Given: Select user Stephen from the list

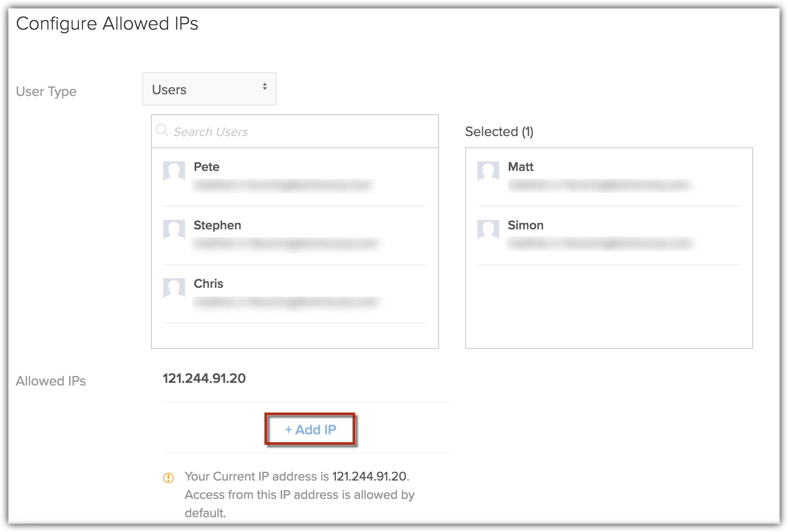Looking at the screenshot, I should pos(217,225).
